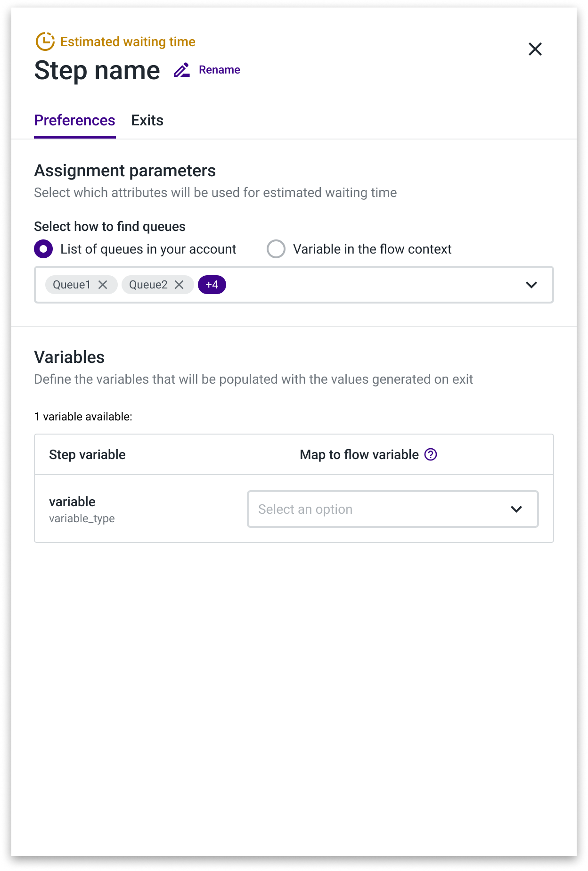Image resolution: width=588 pixels, height=871 pixels.
Task: Open the Preferences tab
Action: pyautogui.click(x=74, y=121)
